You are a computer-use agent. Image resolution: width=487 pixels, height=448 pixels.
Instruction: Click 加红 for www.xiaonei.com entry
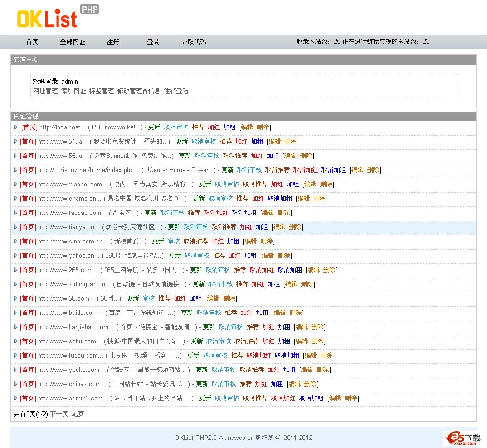click(277, 184)
